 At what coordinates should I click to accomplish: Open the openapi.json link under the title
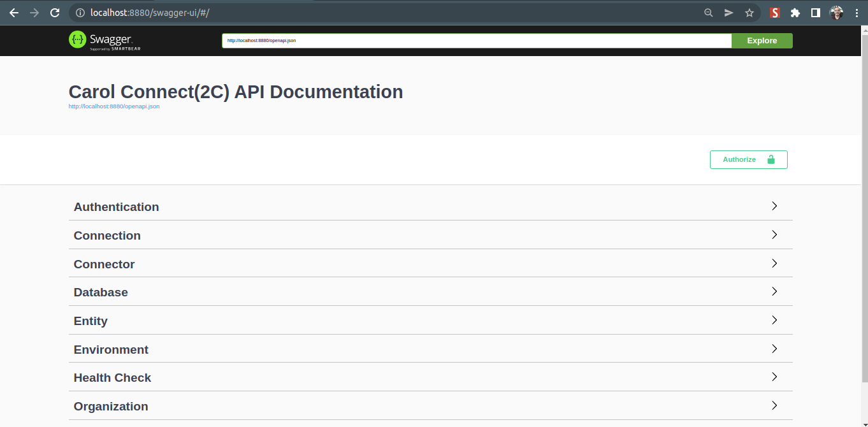tap(114, 106)
